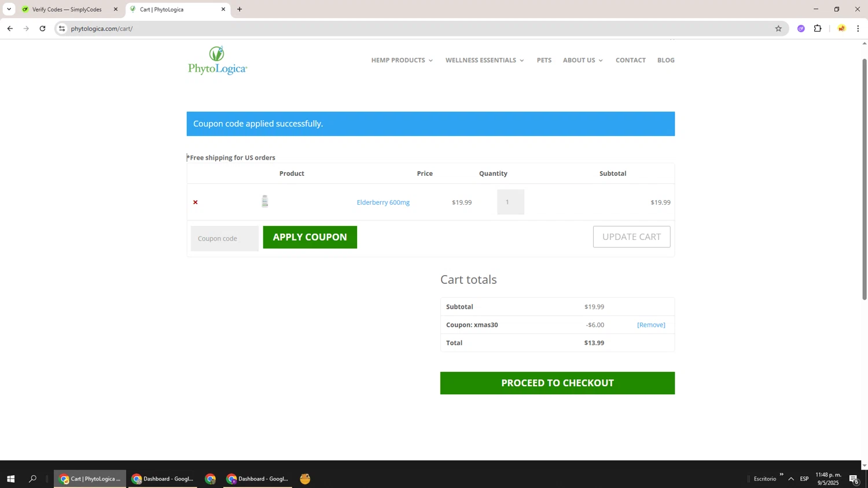This screenshot has height=488, width=868.
Task: Click the coupon discount -$6.00 value
Action: point(595,325)
